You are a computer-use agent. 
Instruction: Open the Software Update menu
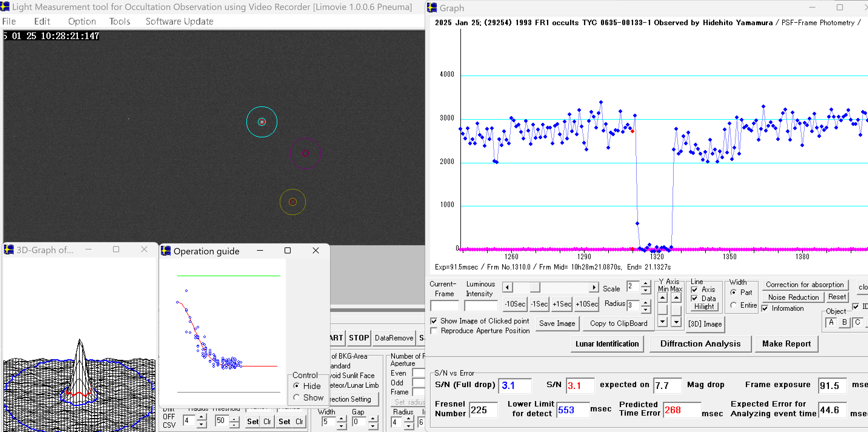[x=179, y=22]
